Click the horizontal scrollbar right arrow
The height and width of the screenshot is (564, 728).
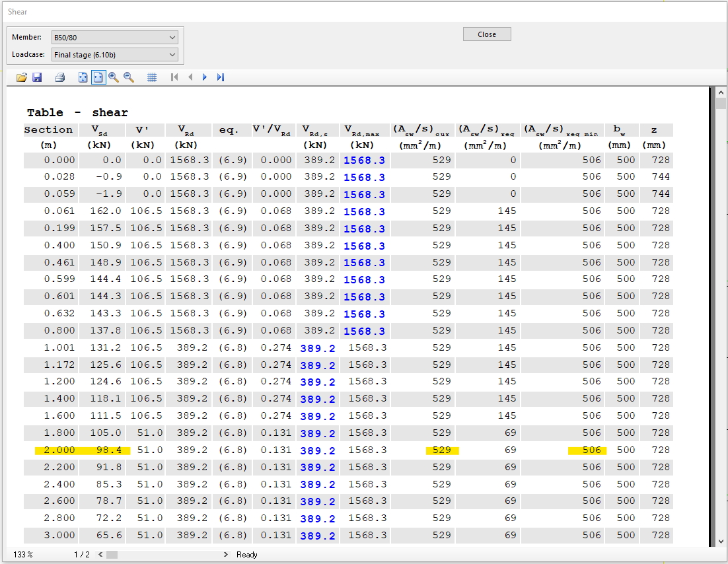(226, 555)
